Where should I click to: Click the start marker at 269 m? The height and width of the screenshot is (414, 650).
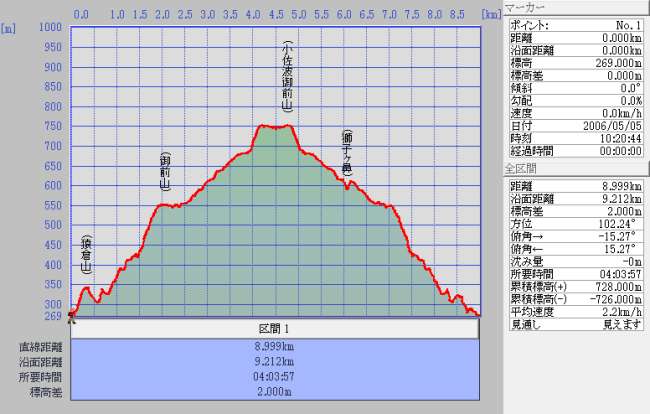pos(71,316)
